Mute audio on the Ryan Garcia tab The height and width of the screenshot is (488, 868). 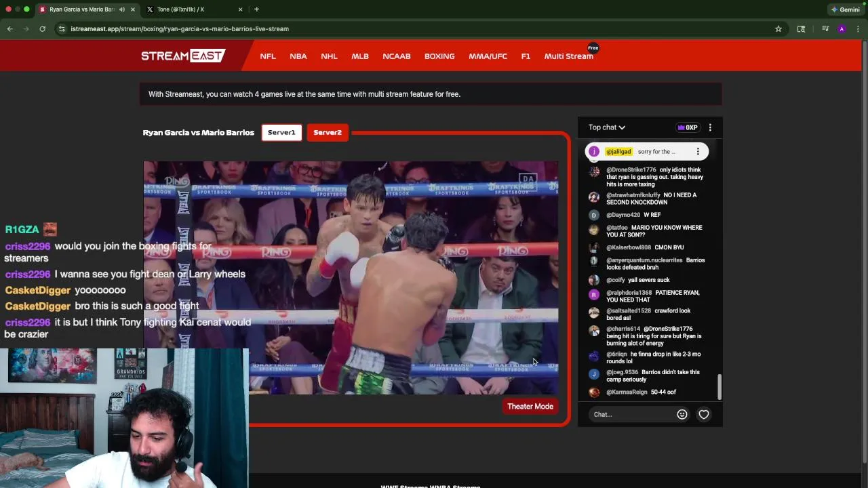pos(122,9)
